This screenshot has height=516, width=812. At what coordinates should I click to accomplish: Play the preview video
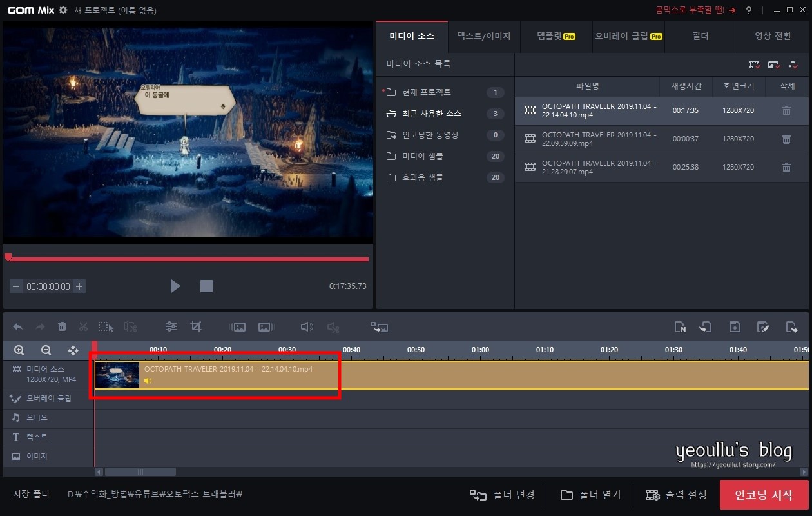pyautogui.click(x=175, y=286)
